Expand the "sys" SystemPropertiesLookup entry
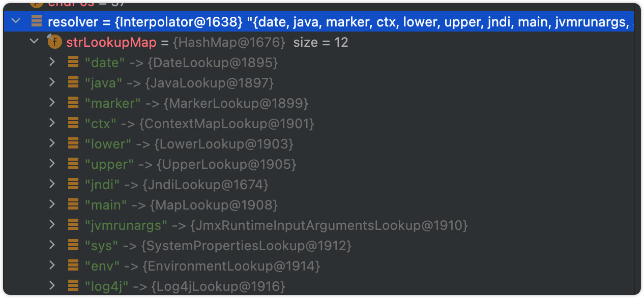 (x=52, y=245)
